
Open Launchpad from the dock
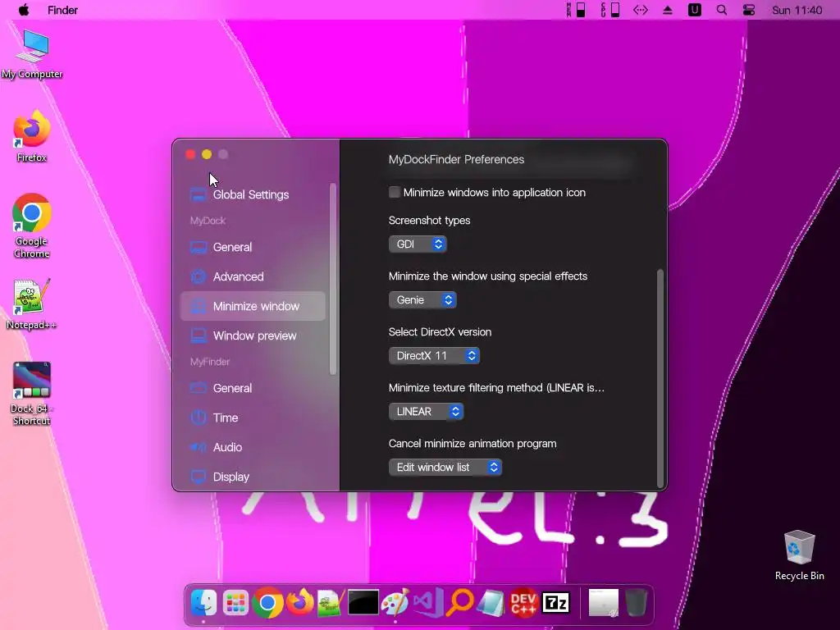coord(235,603)
